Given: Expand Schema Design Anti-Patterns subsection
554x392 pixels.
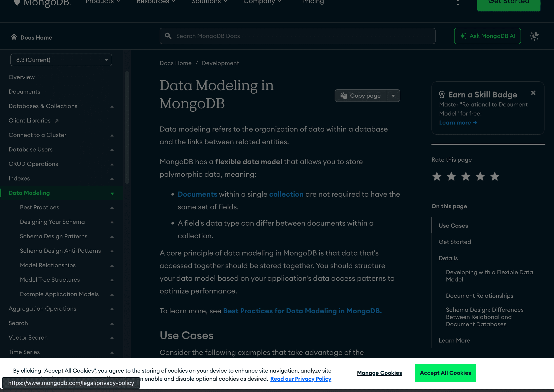Looking at the screenshot, I should point(112,251).
